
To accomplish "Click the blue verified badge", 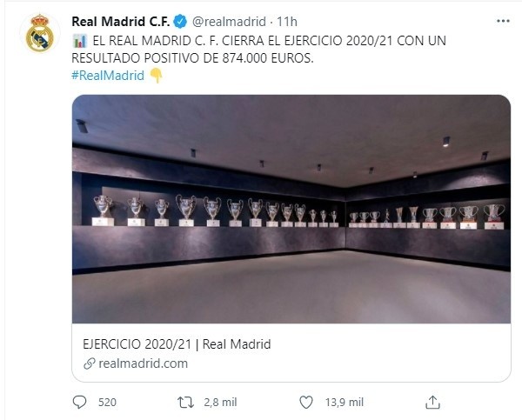I will (x=180, y=22).
